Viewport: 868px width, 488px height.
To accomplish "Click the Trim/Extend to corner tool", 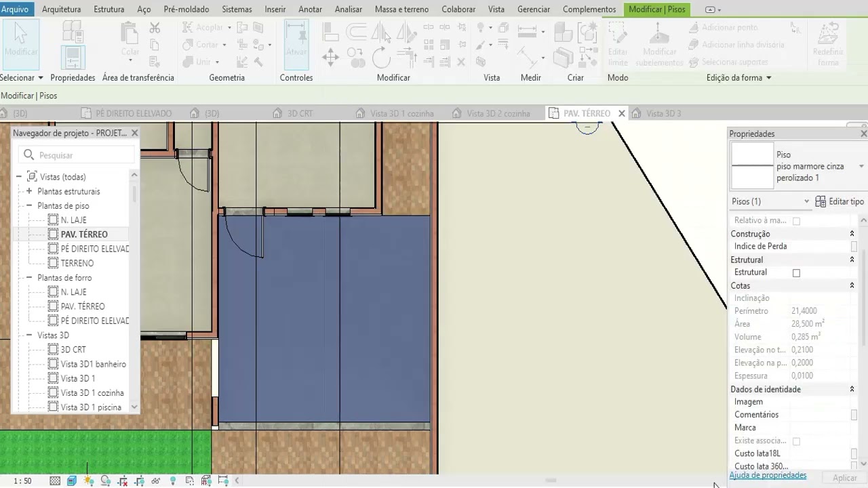I will 406,57.
